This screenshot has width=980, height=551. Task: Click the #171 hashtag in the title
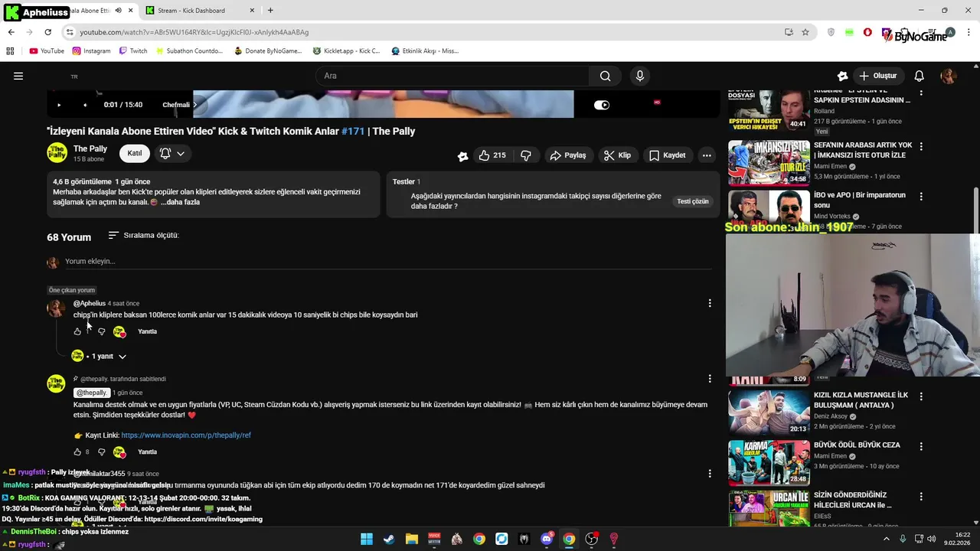click(353, 132)
